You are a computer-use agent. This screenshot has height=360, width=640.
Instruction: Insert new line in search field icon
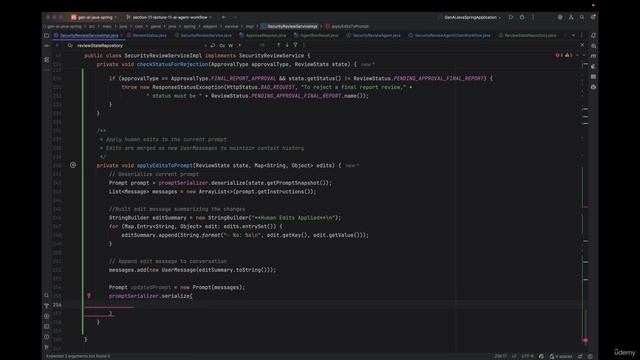[x=213, y=45]
